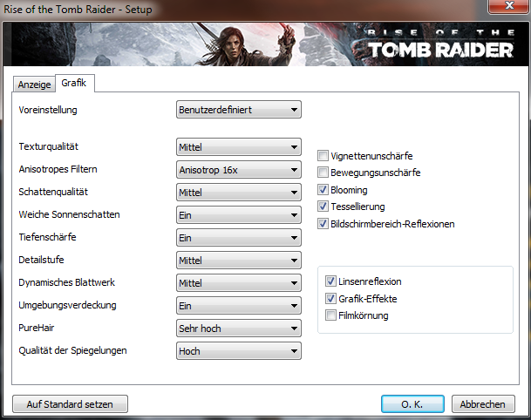Screen dimensions: 531x420
Task: Open the Texturqualität dropdown
Action: pos(239,147)
